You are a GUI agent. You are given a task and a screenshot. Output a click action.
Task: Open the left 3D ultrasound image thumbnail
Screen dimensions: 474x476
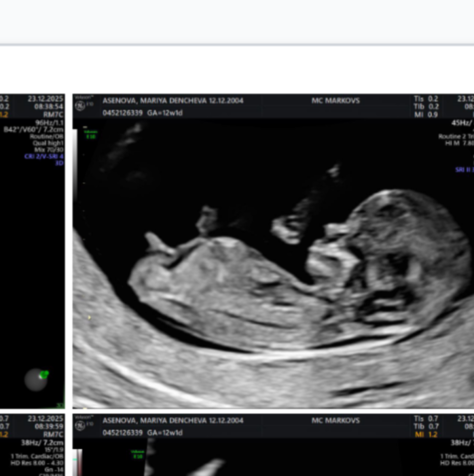[x=32, y=261]
